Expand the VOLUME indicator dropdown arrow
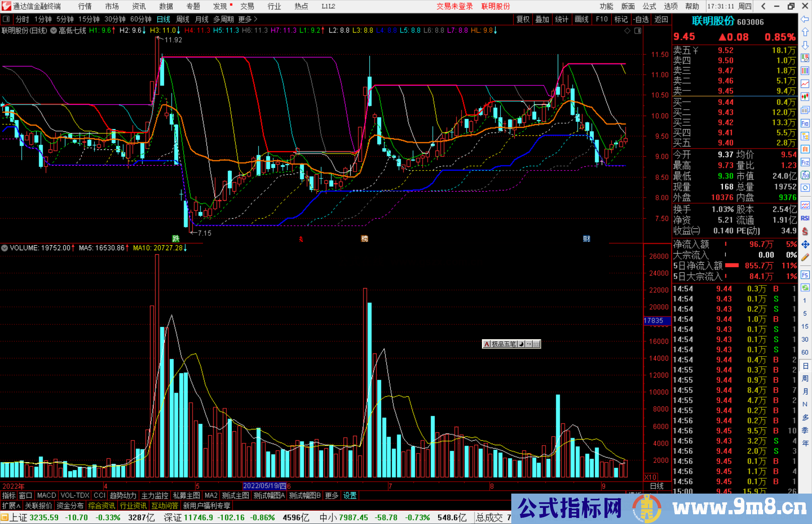 [5, 248]
